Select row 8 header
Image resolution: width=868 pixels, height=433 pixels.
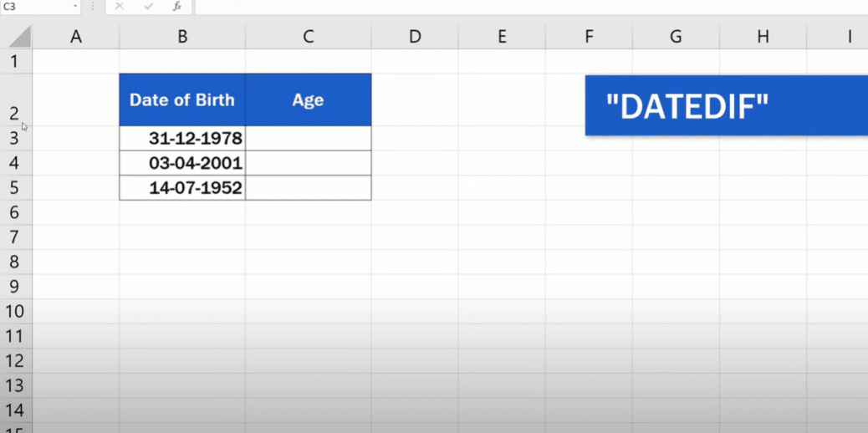click(x=16, y=262)
